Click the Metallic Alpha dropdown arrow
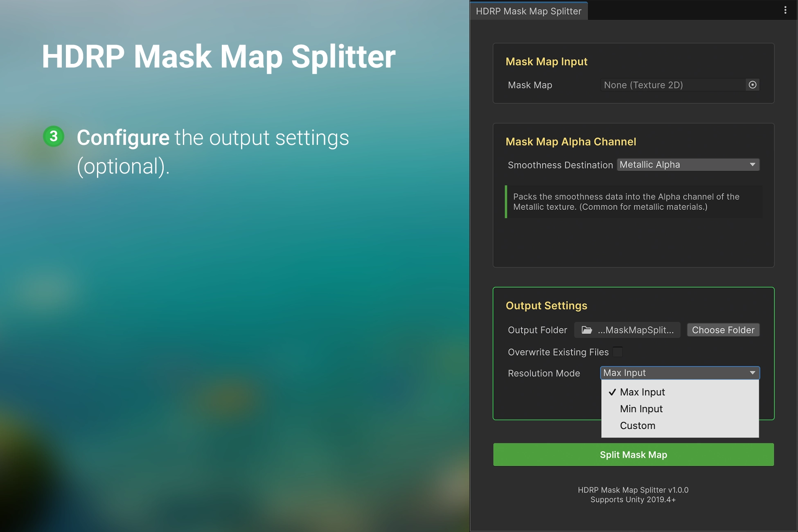The image size is (798, 532). click(752, 165)
